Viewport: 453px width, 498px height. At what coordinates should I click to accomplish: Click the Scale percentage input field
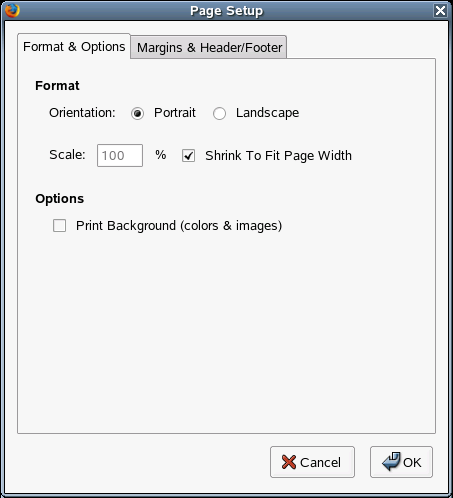coord(120,155)
